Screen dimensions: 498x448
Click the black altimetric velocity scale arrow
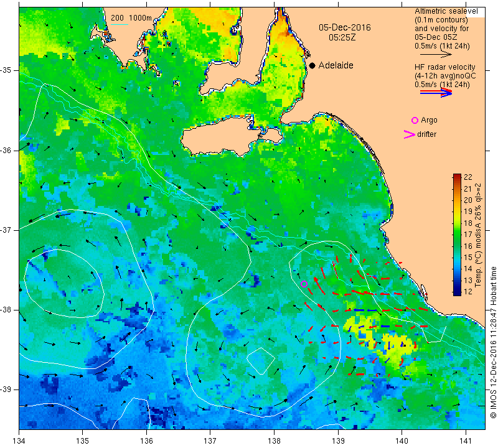pos(436,55)
